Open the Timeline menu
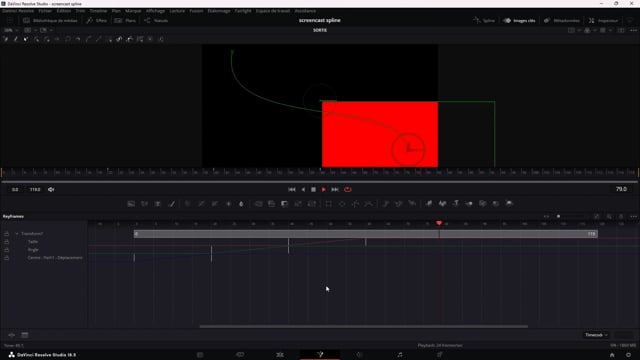The image size is (640, 360). pos(98,11)
